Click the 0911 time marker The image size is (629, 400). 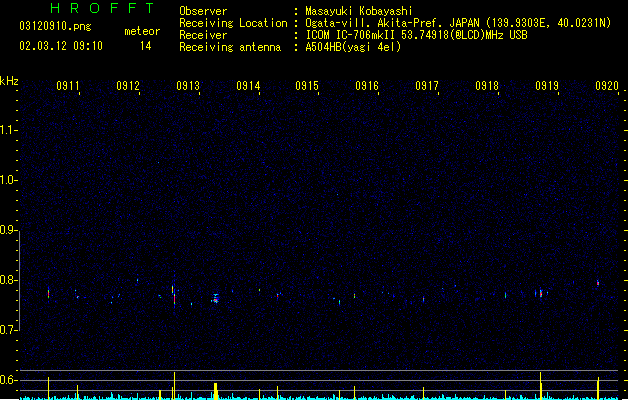(68, 86)
